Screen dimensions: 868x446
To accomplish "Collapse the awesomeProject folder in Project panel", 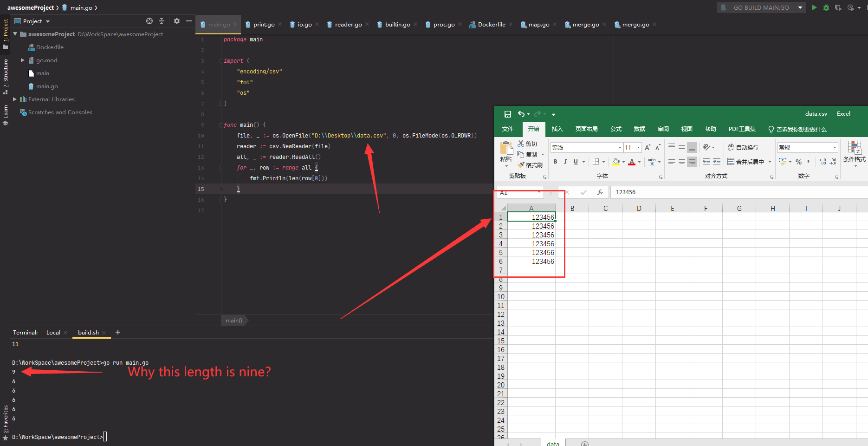I will [x=15, y=34].
